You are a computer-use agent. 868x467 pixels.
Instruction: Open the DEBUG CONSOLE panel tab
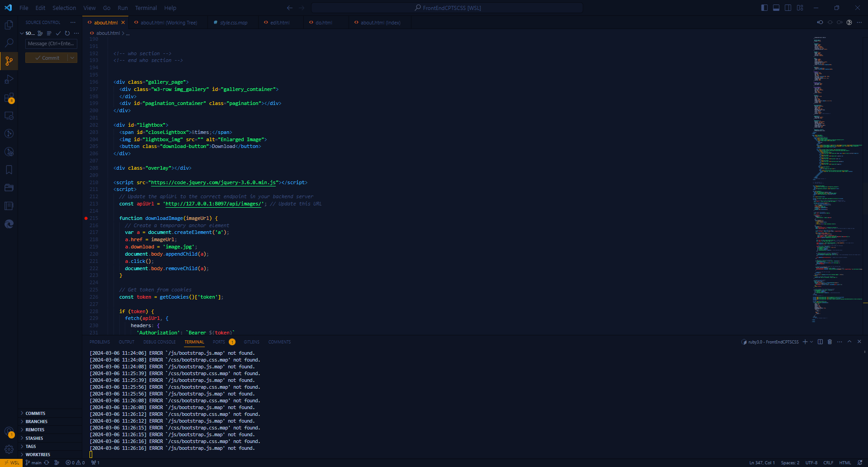(x=160, y=342)
